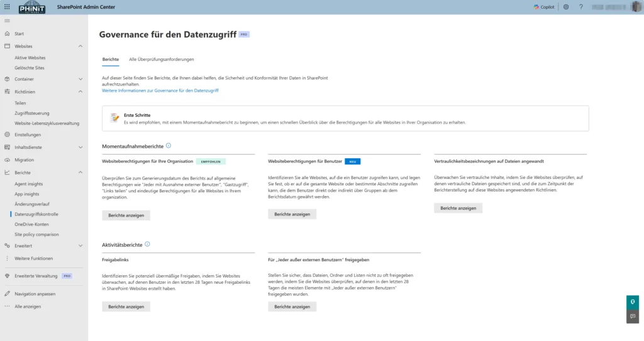Open Weitere Informationen zur Governance link
644x341 pixels.
(160, 90)
